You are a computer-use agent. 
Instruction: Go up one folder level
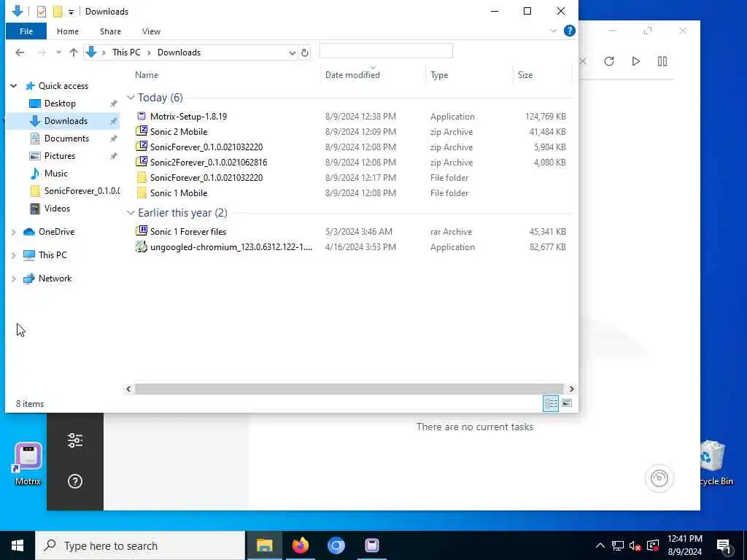tap(74, 52)
